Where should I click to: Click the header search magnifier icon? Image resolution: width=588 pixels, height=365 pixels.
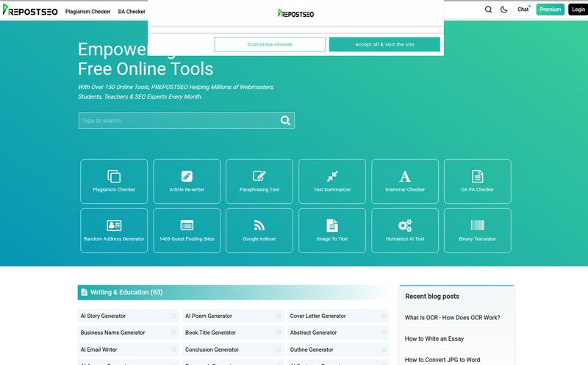point(488,10)
